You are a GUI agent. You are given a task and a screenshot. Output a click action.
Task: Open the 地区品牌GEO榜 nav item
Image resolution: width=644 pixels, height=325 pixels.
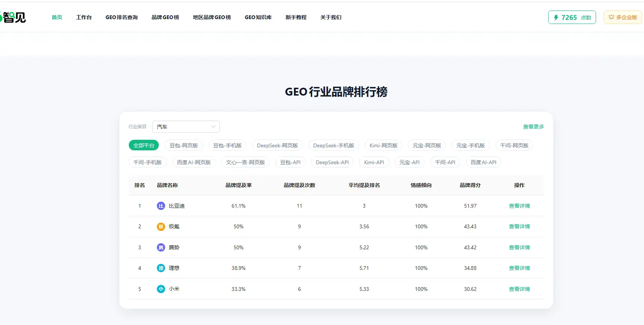pyautogui.click(x=212, y=17)
